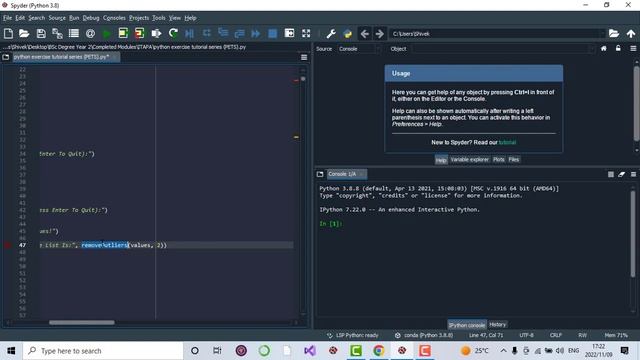Open the Consoles menu
The height and width of the screenshot is (360, 640).
coord(114,18)
